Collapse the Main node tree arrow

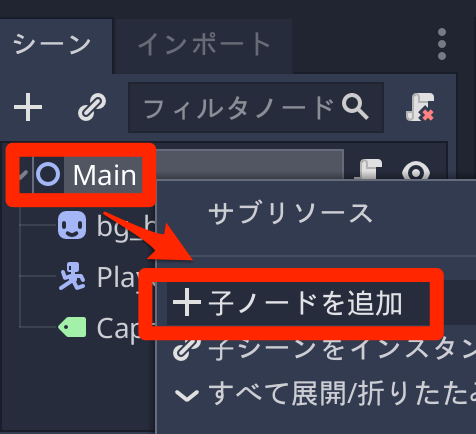tap(23, 174)
